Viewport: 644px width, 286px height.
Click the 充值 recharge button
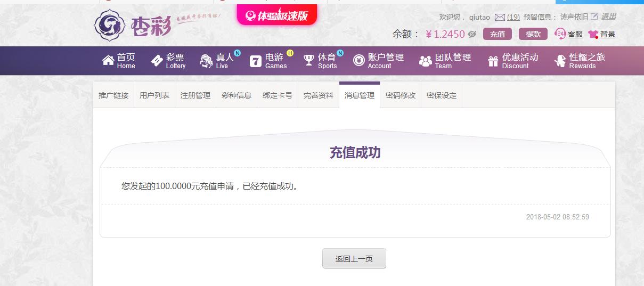pos(498,34)
